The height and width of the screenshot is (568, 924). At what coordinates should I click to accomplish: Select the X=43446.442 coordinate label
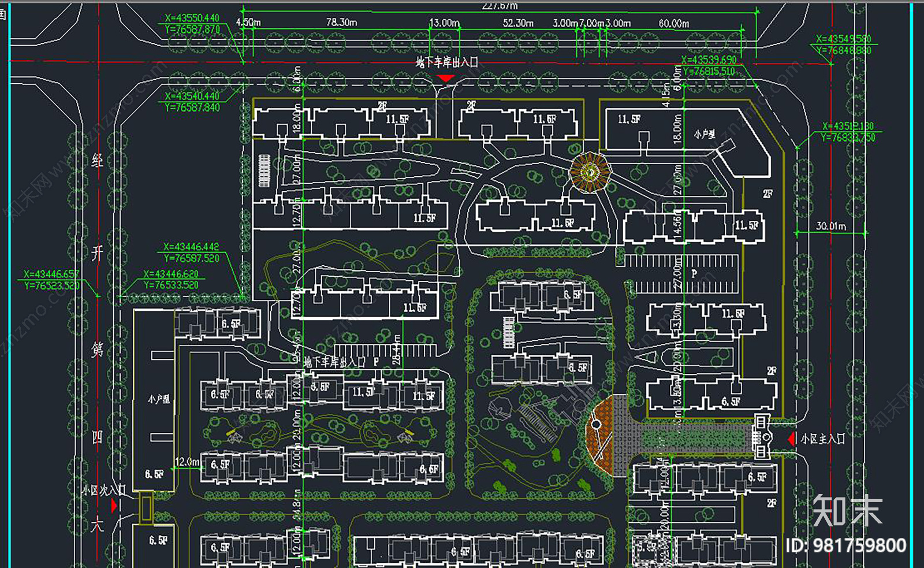click(x=191, y=247)
